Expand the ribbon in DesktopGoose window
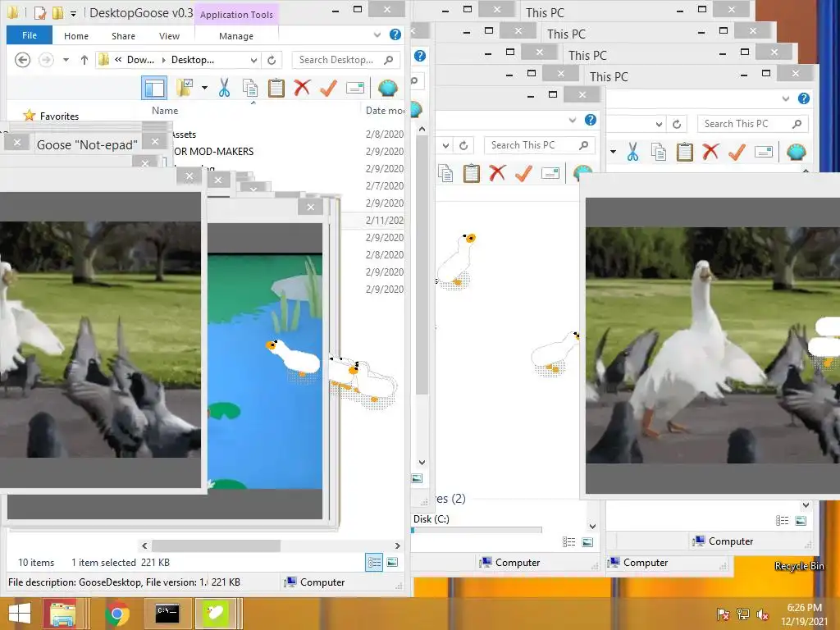The image size is (840, 630). pos(377,34)
